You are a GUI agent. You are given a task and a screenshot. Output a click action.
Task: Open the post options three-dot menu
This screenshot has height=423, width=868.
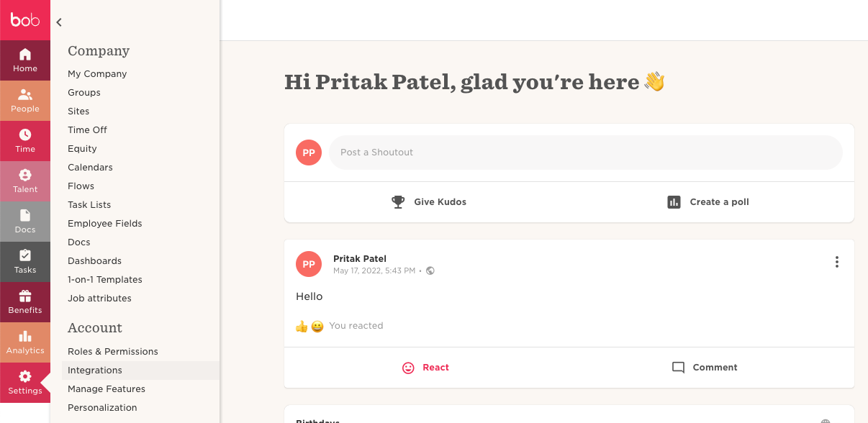(x=836, y=262)
